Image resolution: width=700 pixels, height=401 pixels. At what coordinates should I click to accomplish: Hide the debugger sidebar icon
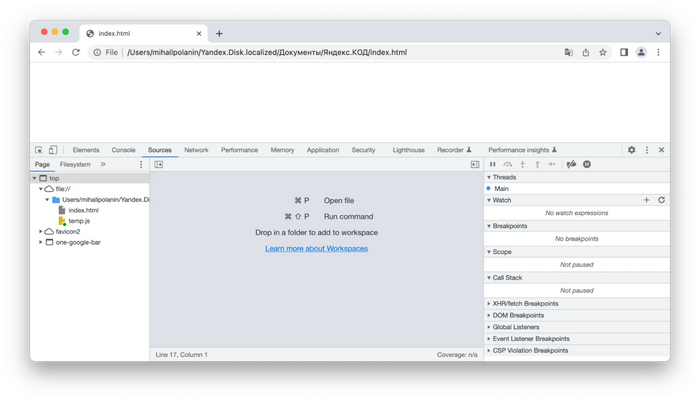pyautogui.click(x=475, y=164)
